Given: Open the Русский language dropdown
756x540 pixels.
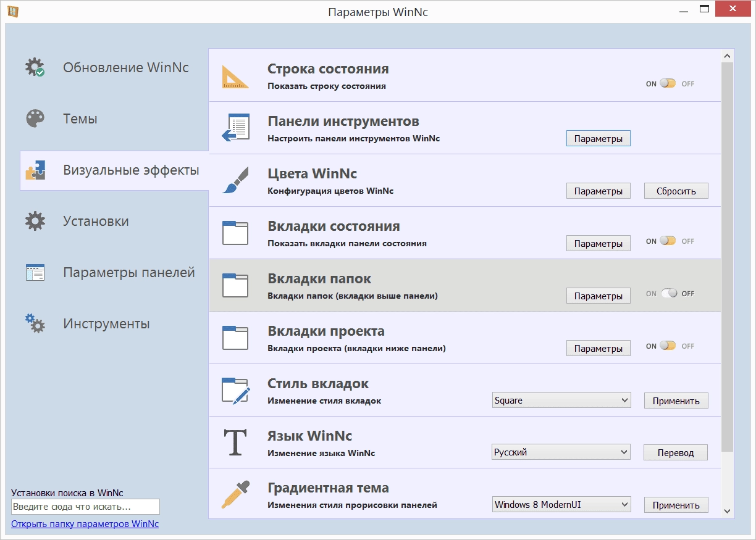Looking at the screenshot, I should pos(561,452).
